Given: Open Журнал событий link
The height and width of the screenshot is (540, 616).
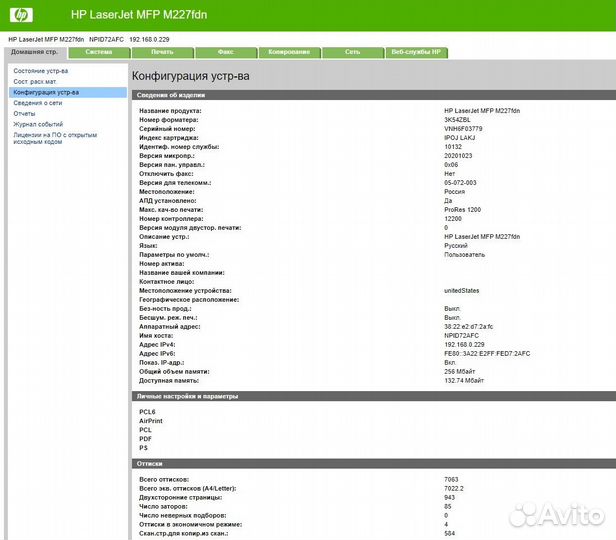Looking at the screenshot, I should pos(38,124).
